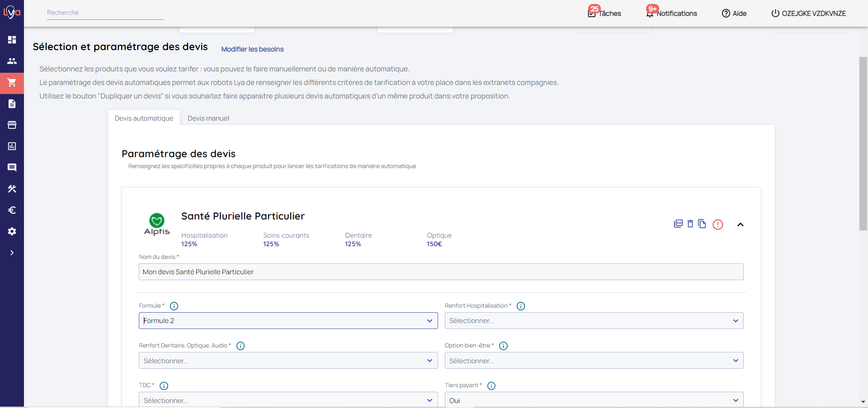
Task: Open the Renfort Hospitalisation dropdown
Action: [594, 321]
